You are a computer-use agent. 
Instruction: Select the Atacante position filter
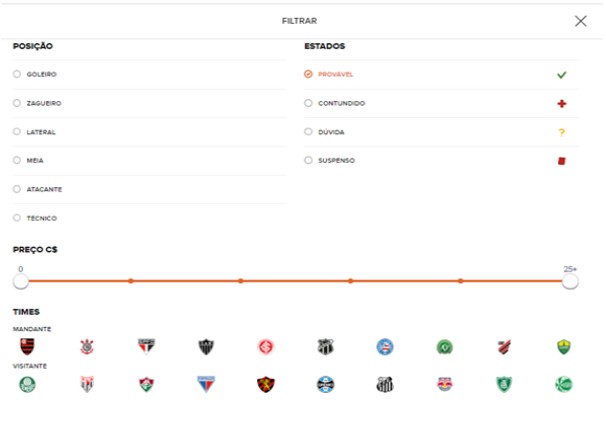click(x=17, y=189)
